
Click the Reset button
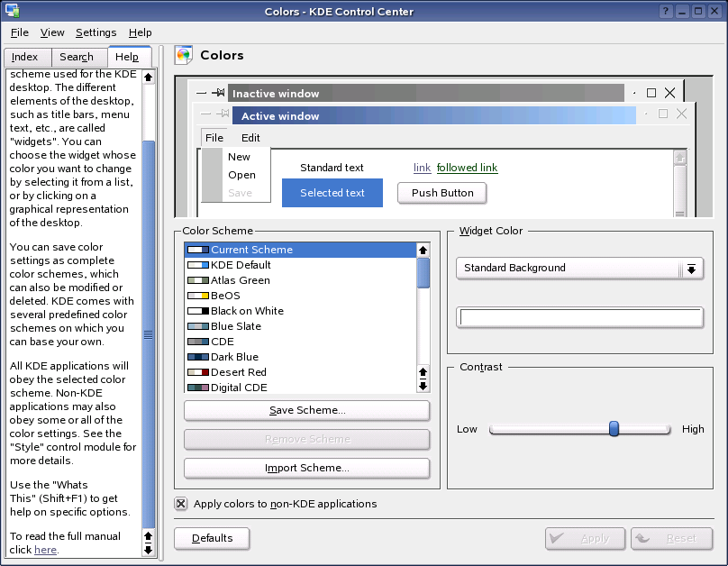pos(671,538)
